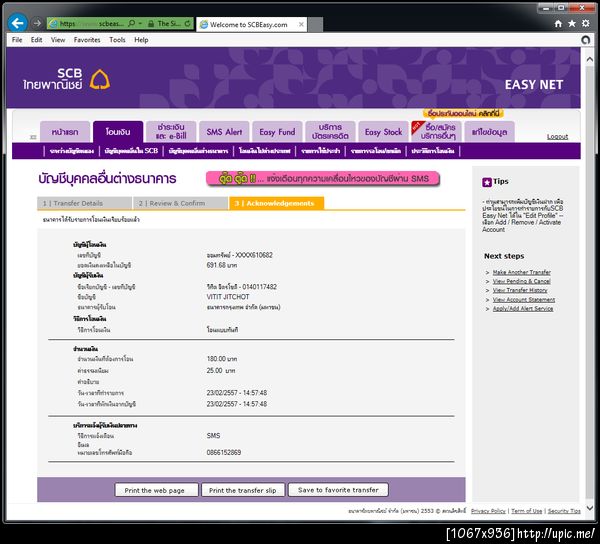
Task: Click the Term of Use footer link
Action: point(527,511)
